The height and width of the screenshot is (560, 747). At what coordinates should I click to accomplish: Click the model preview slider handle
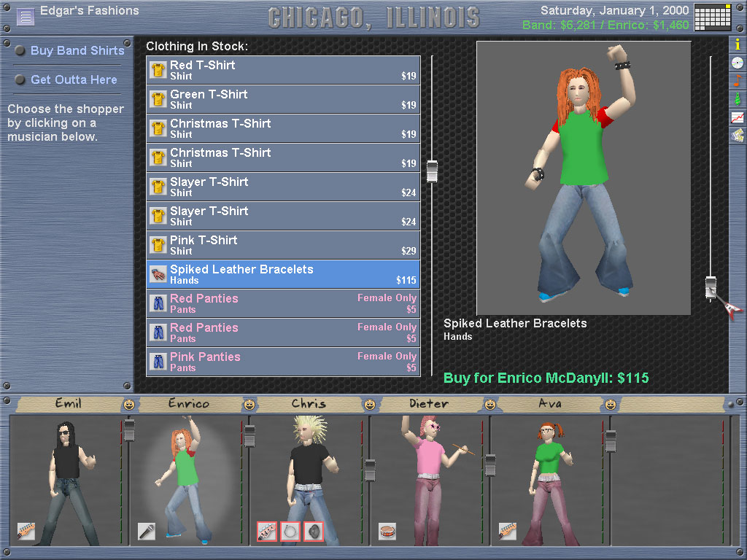point(711,287)
